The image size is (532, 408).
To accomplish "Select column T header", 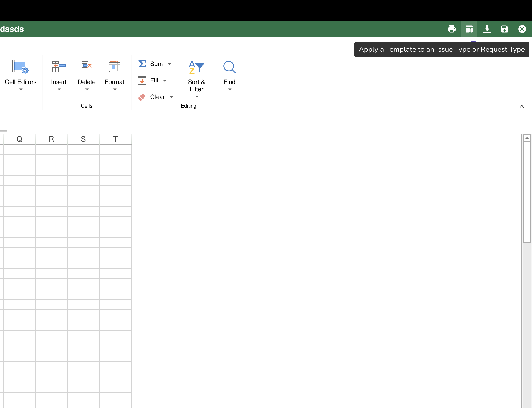I will [115, 139].
